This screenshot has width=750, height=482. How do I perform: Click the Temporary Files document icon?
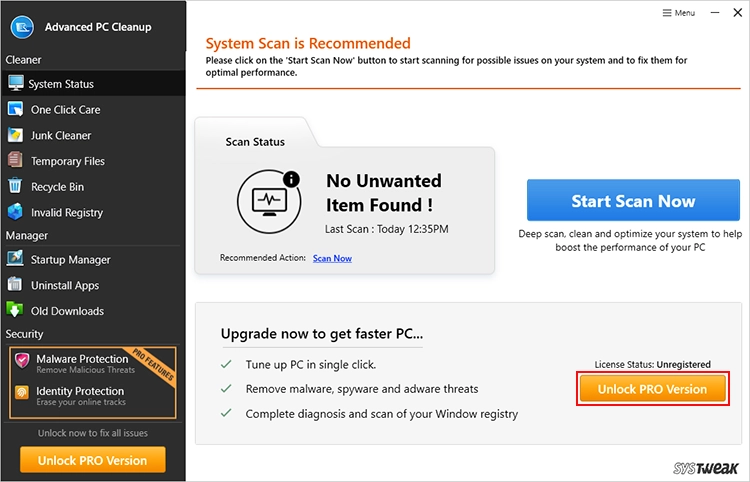(15, 160)
